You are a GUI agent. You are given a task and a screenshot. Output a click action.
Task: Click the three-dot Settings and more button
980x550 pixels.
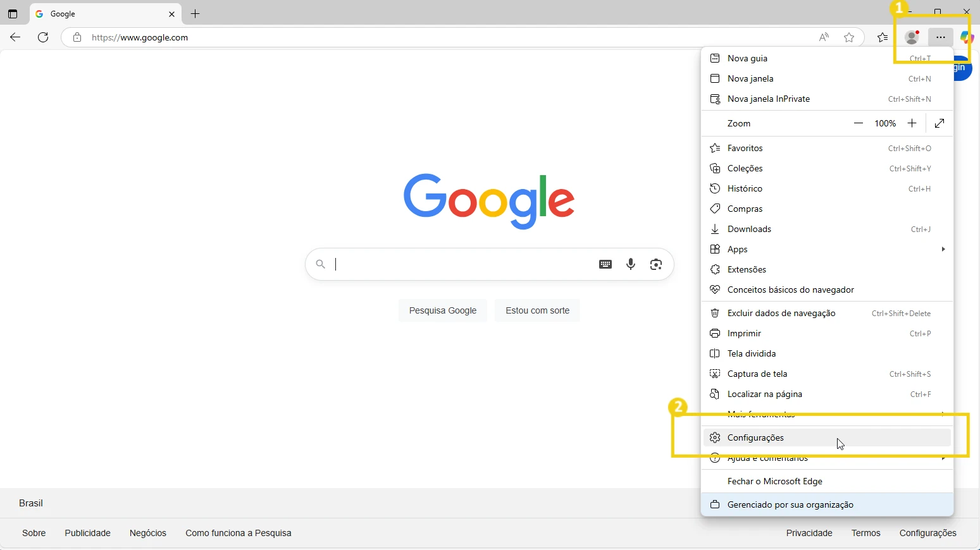(x=941, y=37)
